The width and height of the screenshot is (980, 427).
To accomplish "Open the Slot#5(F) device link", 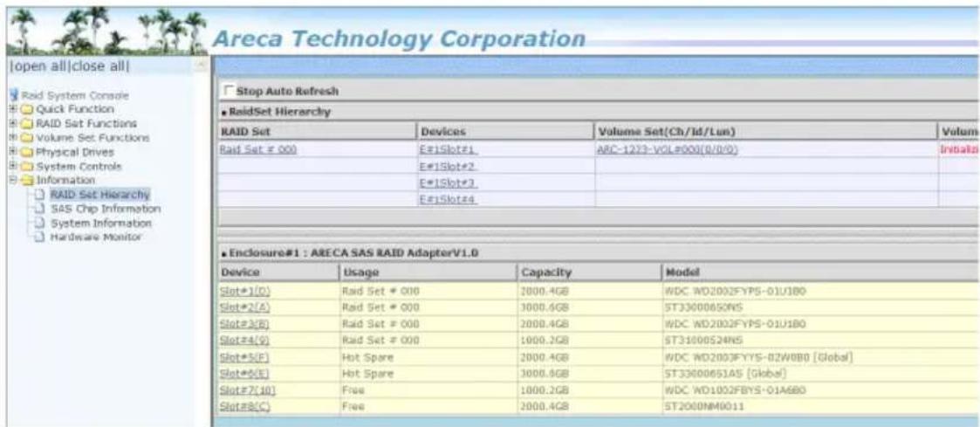I will (x=245, y=358).
